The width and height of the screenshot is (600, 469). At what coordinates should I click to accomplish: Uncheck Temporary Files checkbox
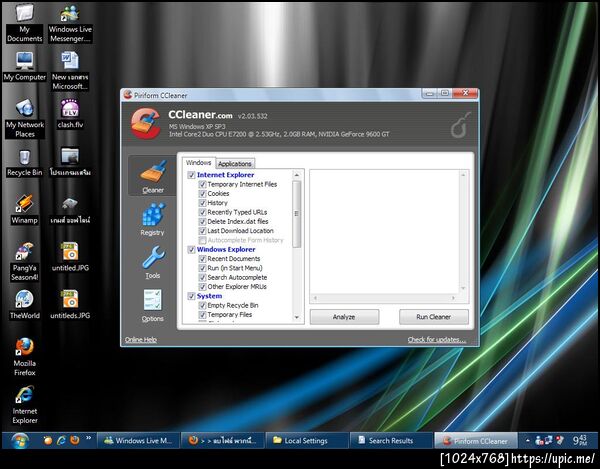(x=202, y=314)
